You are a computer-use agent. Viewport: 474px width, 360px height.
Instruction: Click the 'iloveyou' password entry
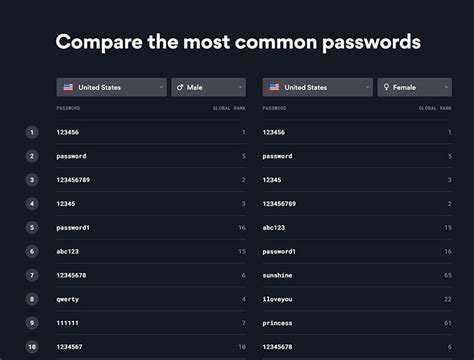277,299
